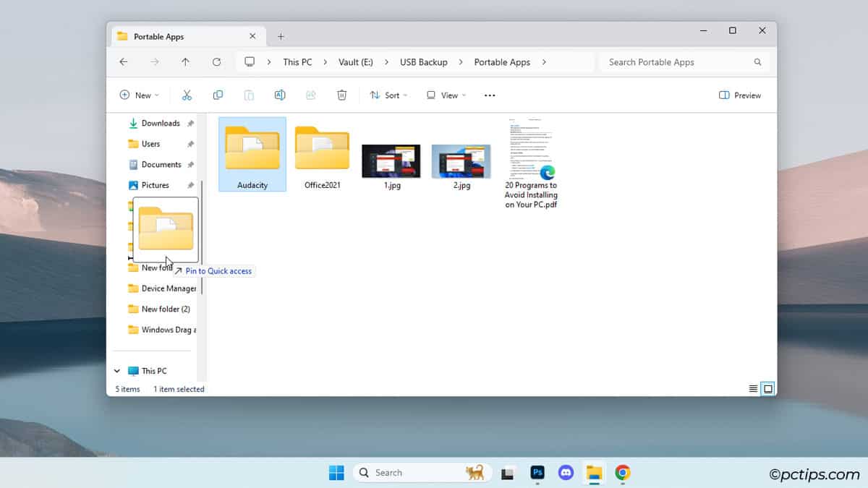Collapse the This PC tree entry
The height and width of the screenshot is (488, 868).
[116, 370]
